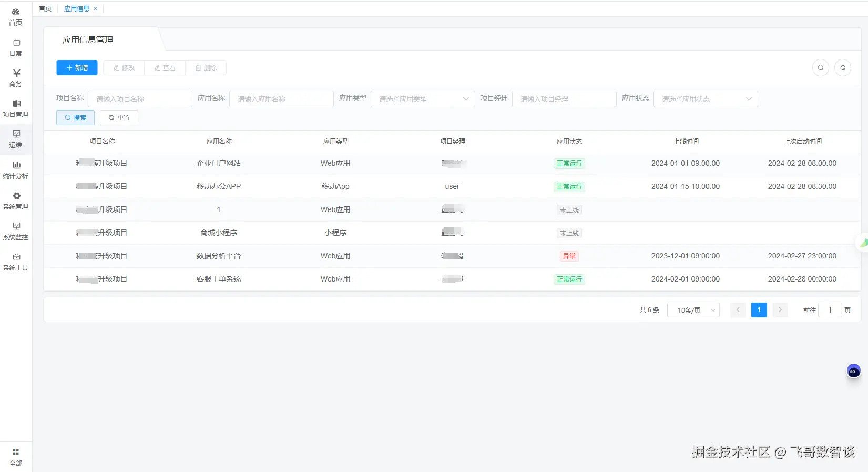Click the 新增 button

pyautogui.click(x=77, y=67)
